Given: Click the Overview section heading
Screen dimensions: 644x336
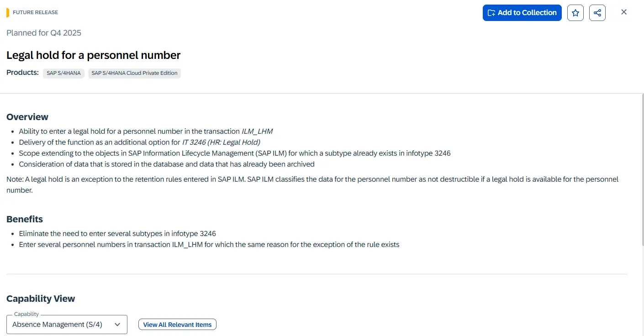Looking at the screenshot, I should [x=27, y=117].
